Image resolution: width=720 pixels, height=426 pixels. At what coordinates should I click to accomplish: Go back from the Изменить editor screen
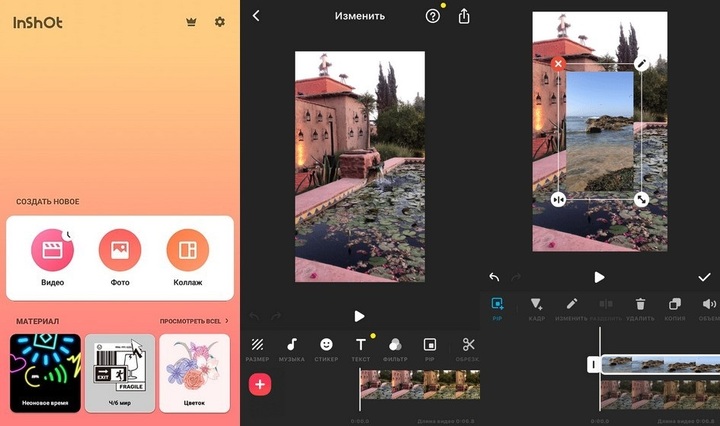coord(256,16)
